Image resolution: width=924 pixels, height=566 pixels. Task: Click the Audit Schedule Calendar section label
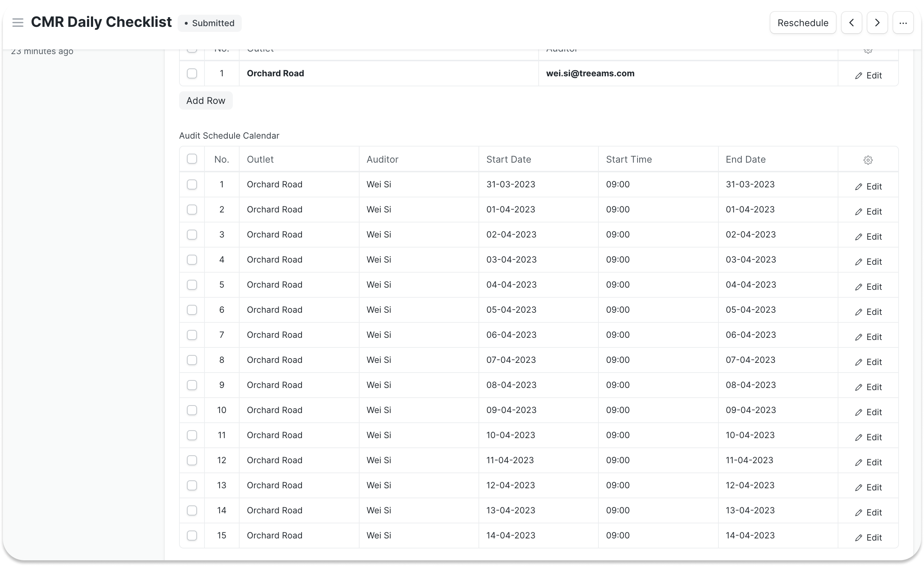(x=229, y=136)
